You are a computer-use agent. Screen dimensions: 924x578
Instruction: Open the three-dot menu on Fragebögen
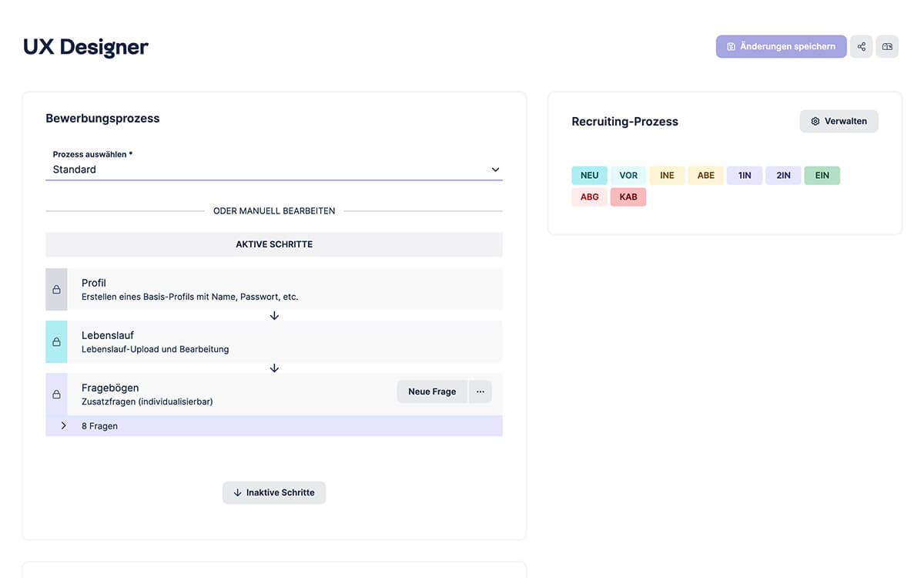(x=480, y=391)
